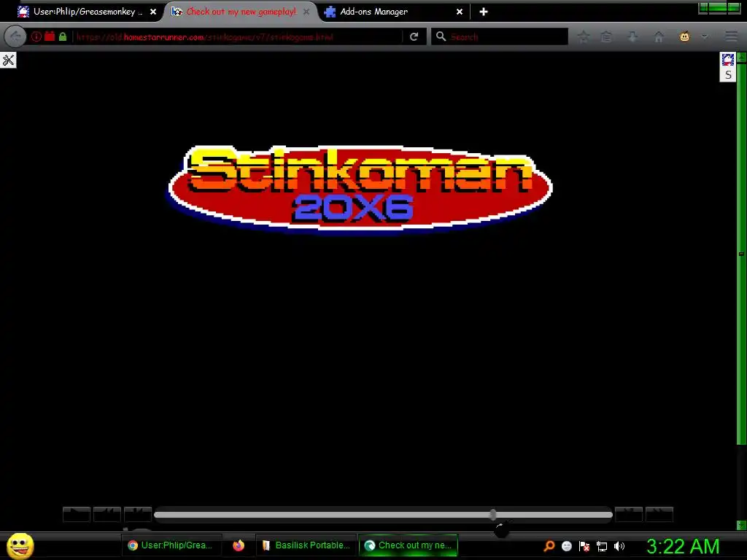Click the third Flash playback control button
The width and height of the screenshot is (747, 560).
[x=138, y=514]
